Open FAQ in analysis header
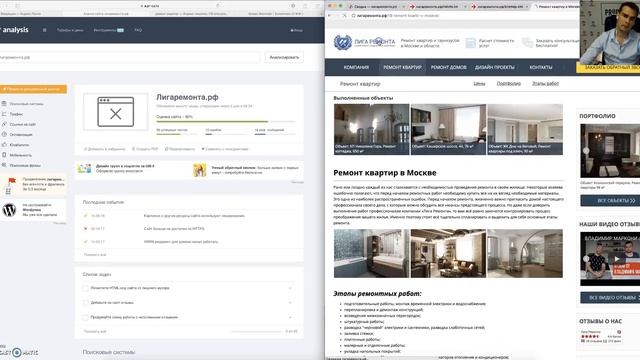This screenshot has width=640, height=360. click(138, 30)
